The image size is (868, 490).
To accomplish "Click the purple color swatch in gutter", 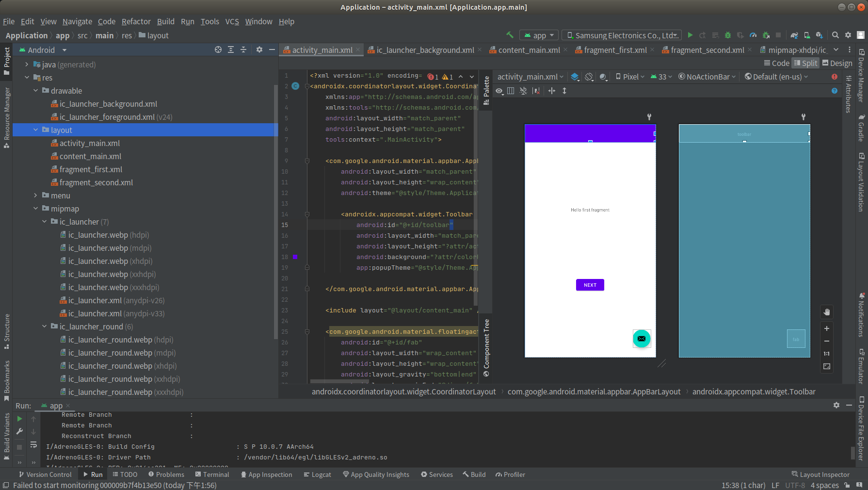I will coord(295,257).
